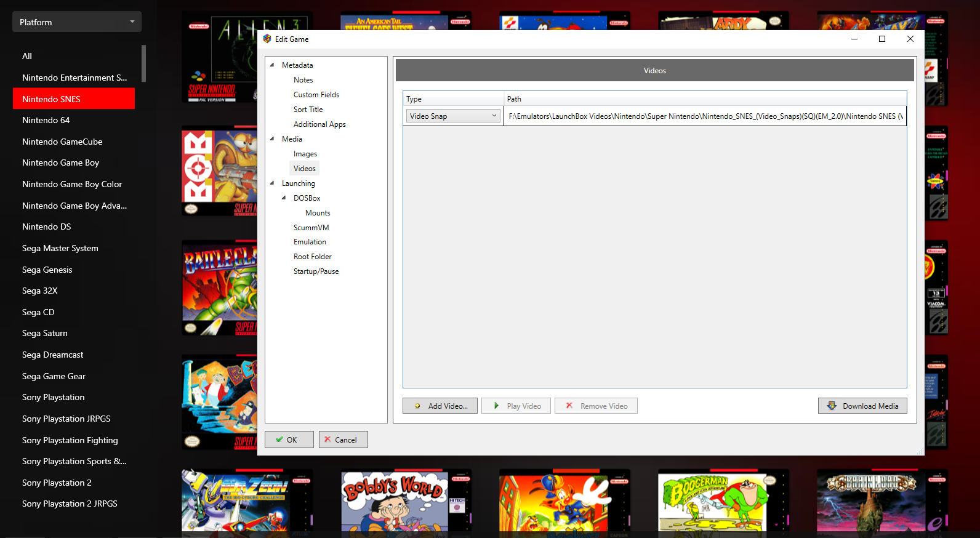The image size is (980, 538).
Task: Select Nintendo DS platform
Action: click(x=74, y=227)
